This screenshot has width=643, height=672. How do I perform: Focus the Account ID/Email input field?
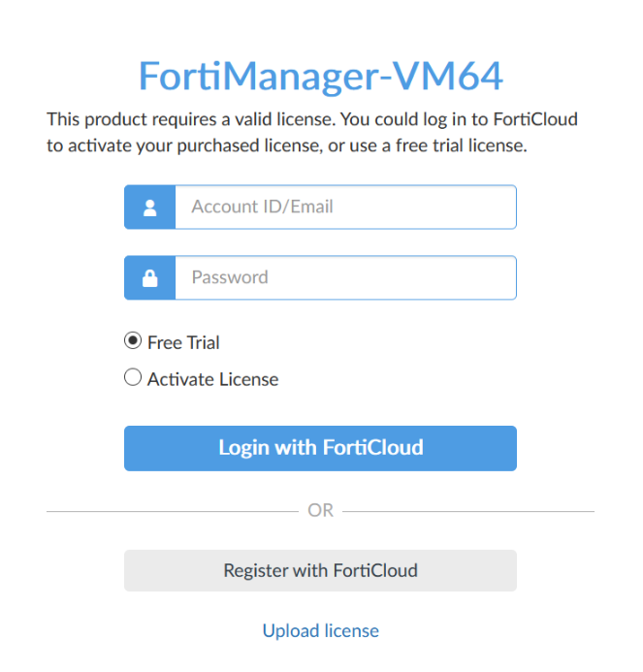(345, 207)
